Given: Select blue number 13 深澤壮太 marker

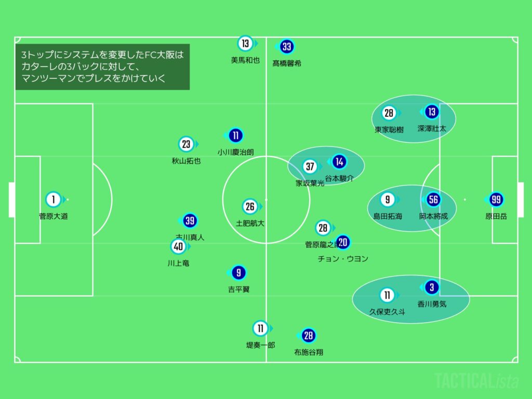Looking at the screenshot, I should [431, 112].
